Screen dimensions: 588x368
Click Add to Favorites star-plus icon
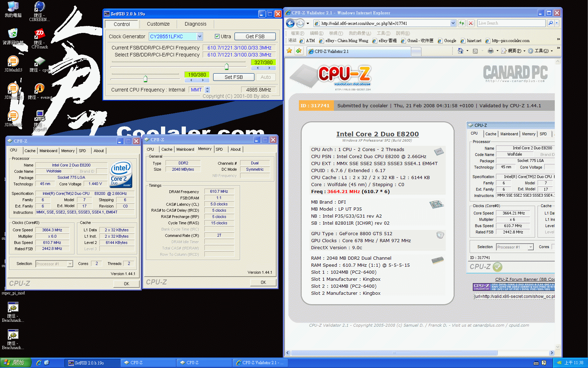click(299, 51)
